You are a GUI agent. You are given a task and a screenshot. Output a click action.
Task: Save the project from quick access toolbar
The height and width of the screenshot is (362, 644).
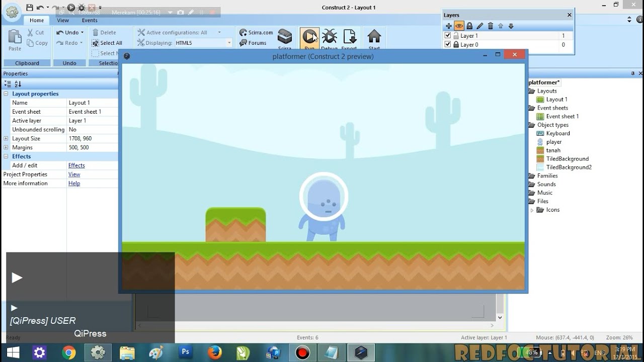click(30, 8)
